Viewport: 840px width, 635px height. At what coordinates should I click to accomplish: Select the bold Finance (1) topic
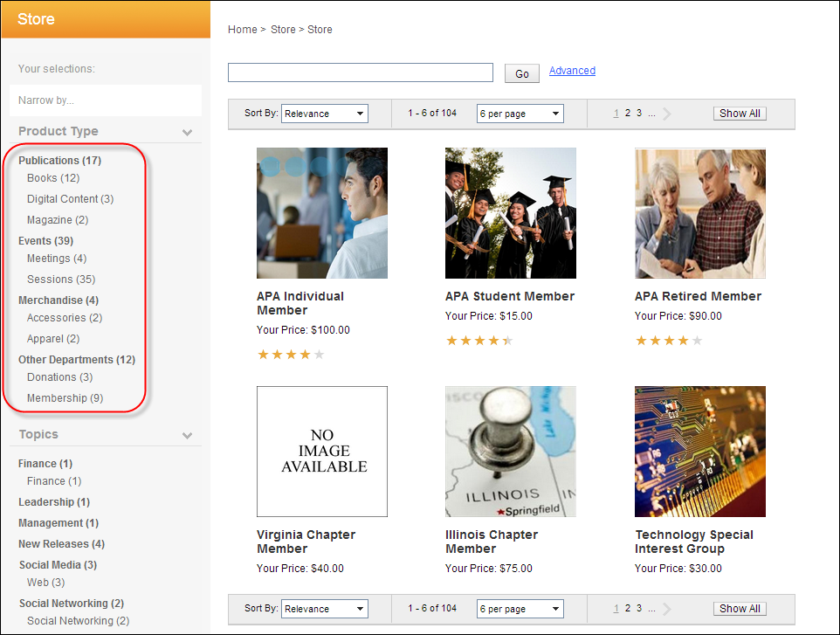[45, 464]
